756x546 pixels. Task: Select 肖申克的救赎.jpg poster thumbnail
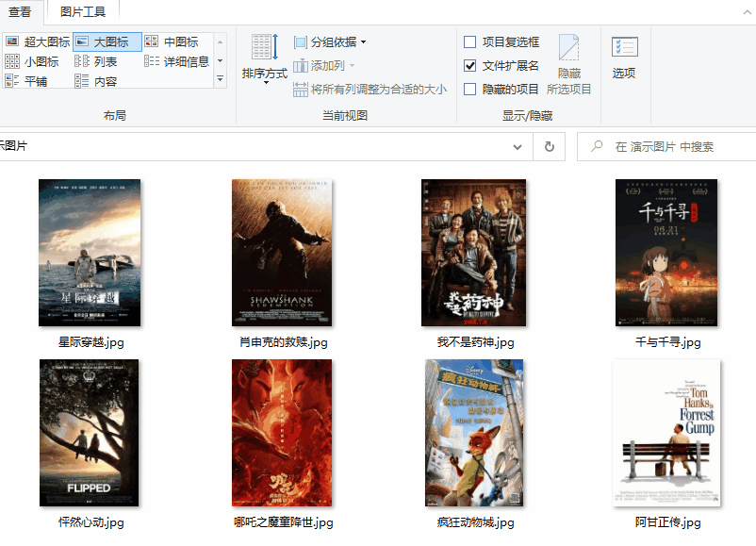[282, 253]
